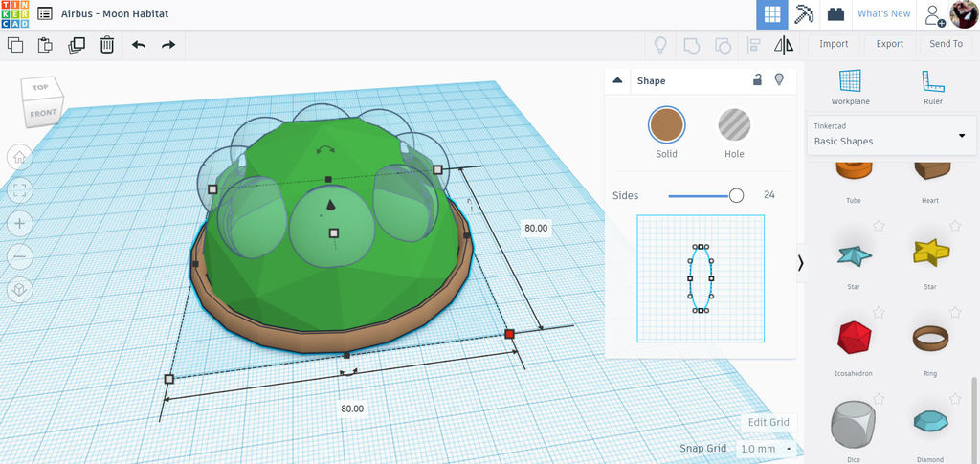Viewport: 980px width, 464px height.
Task: Click the Undo arrow
Action: pos(139,45)
